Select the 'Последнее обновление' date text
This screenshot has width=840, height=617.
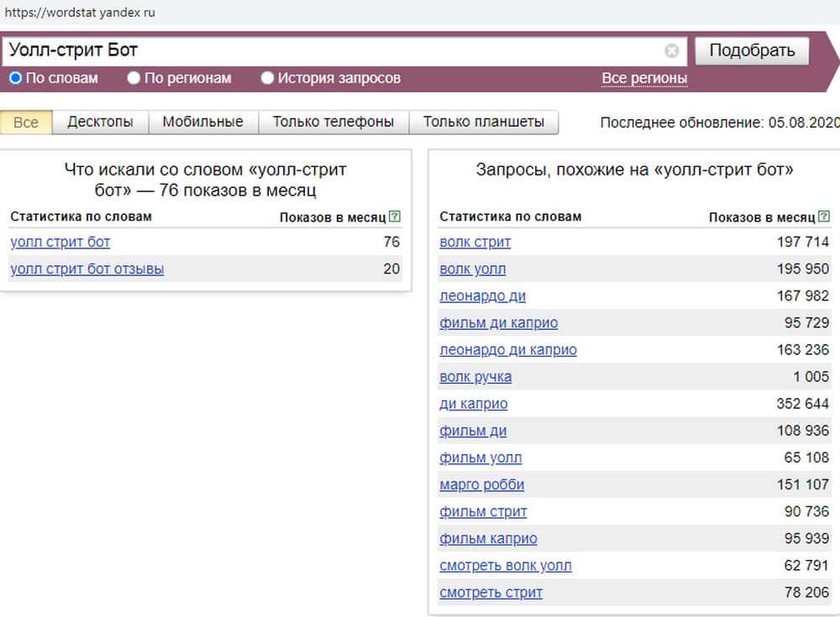point(720,123)
